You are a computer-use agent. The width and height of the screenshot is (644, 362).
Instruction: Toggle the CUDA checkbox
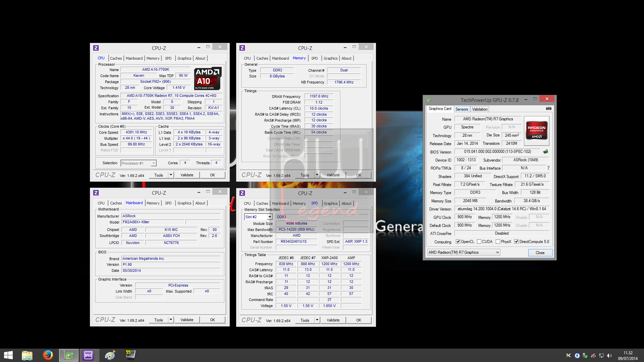479,242
